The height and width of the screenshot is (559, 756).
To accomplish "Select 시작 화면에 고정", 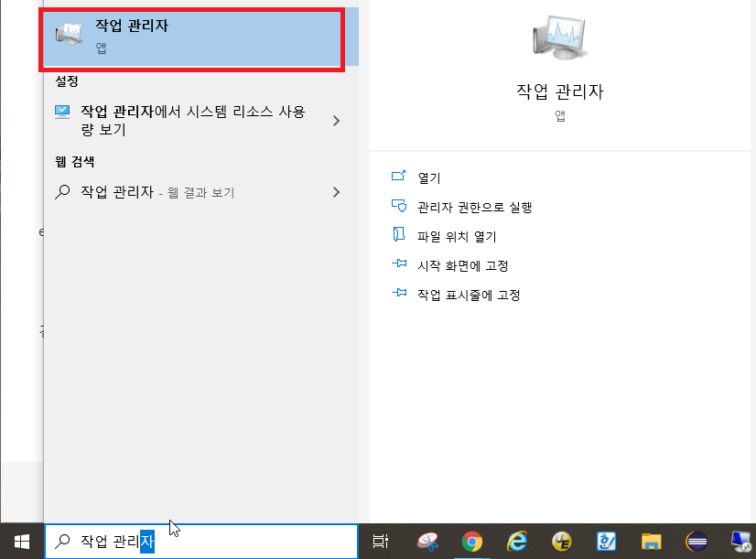I will pos(463,265).
